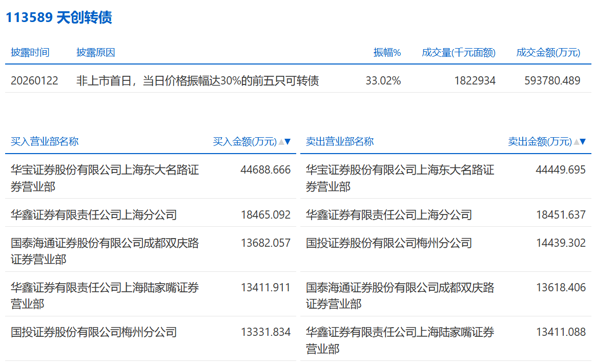Image resolution: width=595 pixels, height=364 pixels.
Task: Select sell amount 14439.302
Action: coord(561,243)
